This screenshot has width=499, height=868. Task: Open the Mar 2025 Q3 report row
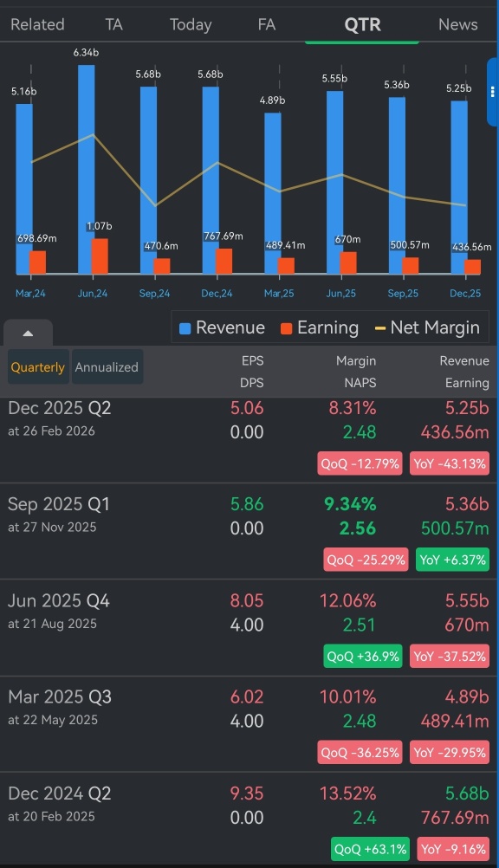click(x=249, y=724)
